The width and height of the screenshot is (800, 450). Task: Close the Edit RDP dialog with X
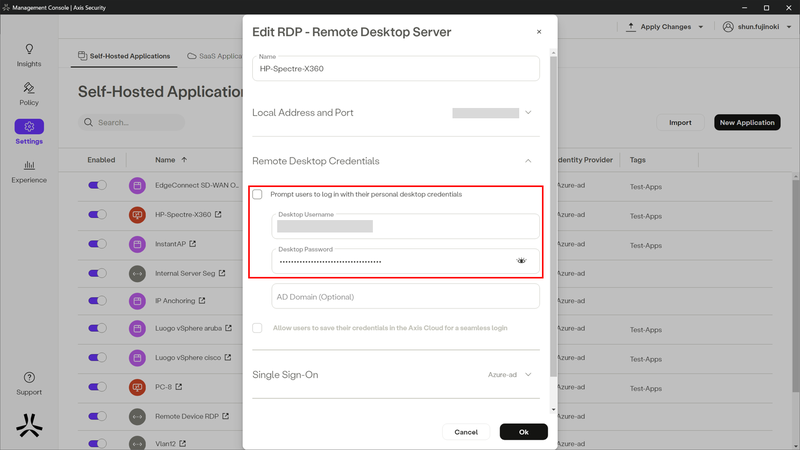(x=539, y=32)
